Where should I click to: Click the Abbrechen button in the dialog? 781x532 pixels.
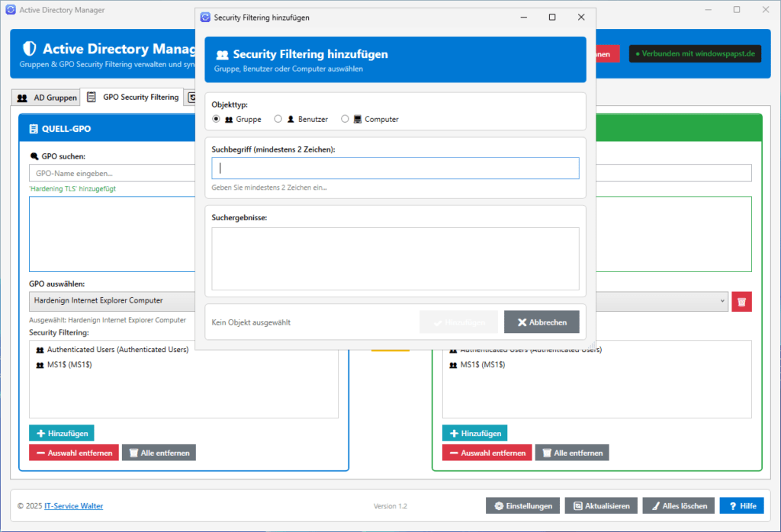pyautogui.click(x=542, y=321)
